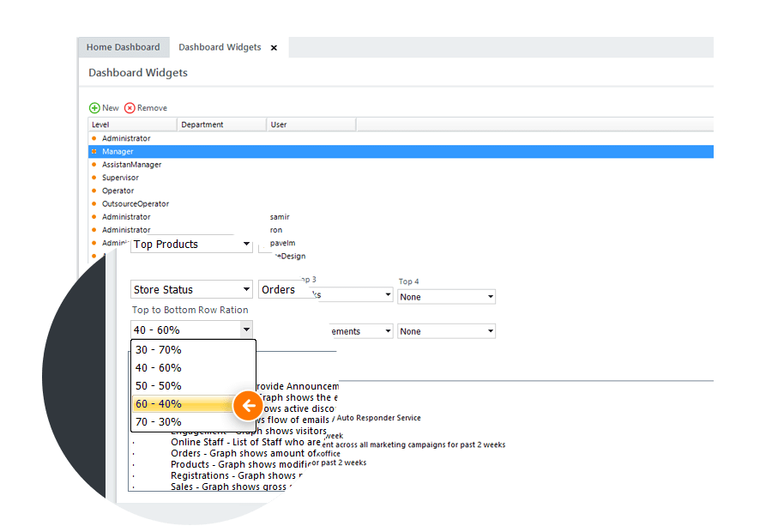Select the Operator row
This screenshot has height=532, width=772.
click(401, 190)
